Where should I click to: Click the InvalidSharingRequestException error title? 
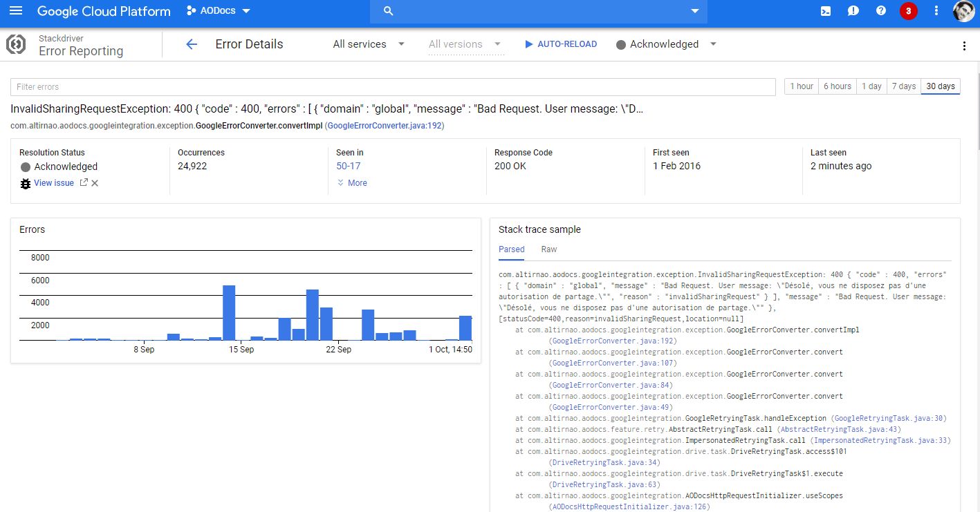327,109
